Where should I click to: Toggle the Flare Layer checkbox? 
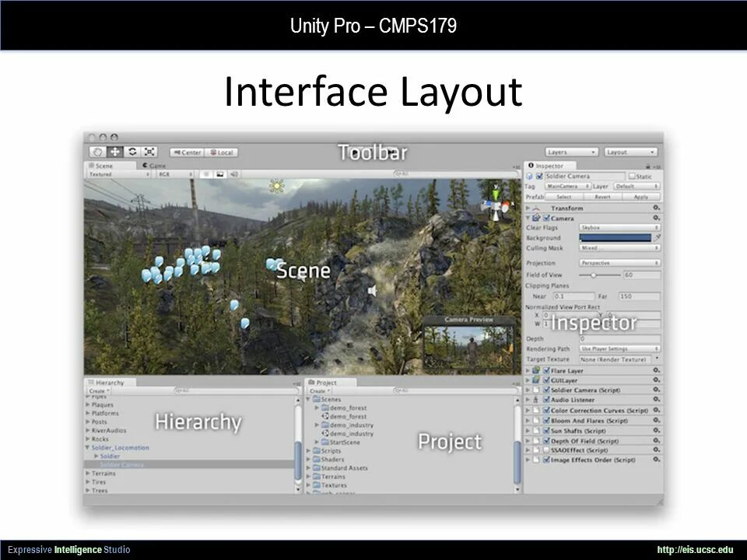(546, 370)
